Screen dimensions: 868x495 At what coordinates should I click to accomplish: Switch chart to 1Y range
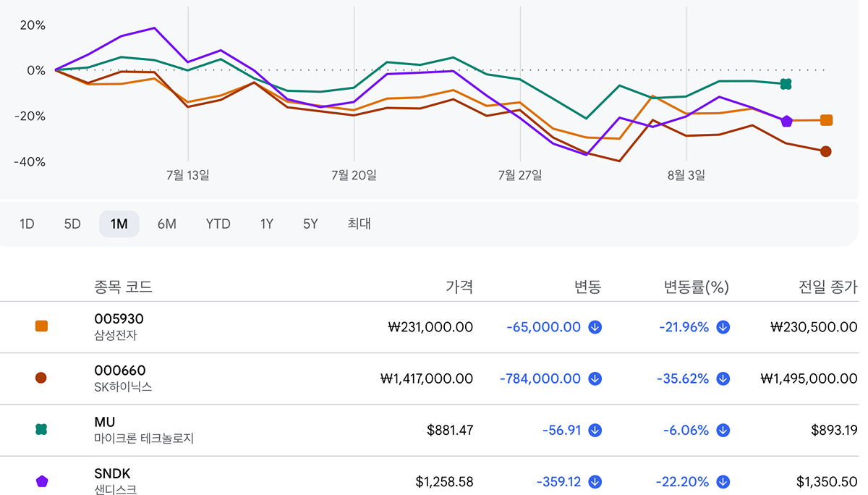267,224
